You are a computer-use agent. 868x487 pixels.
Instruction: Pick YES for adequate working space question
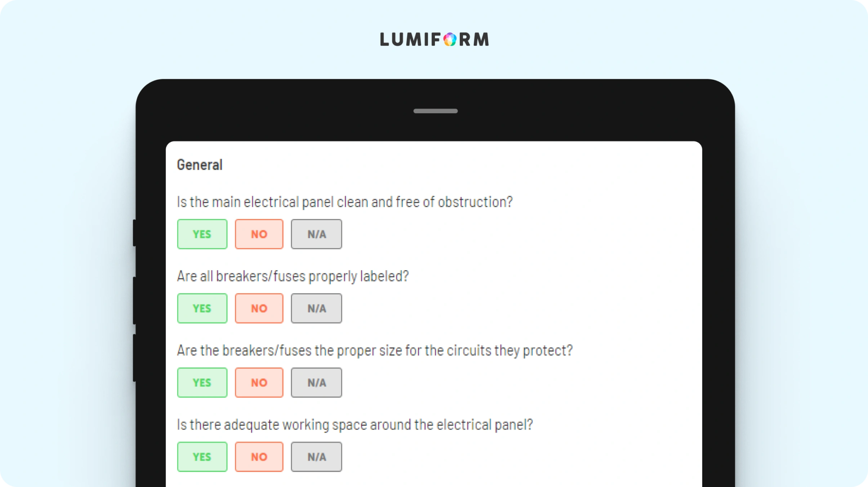click(x=202, y=457)
